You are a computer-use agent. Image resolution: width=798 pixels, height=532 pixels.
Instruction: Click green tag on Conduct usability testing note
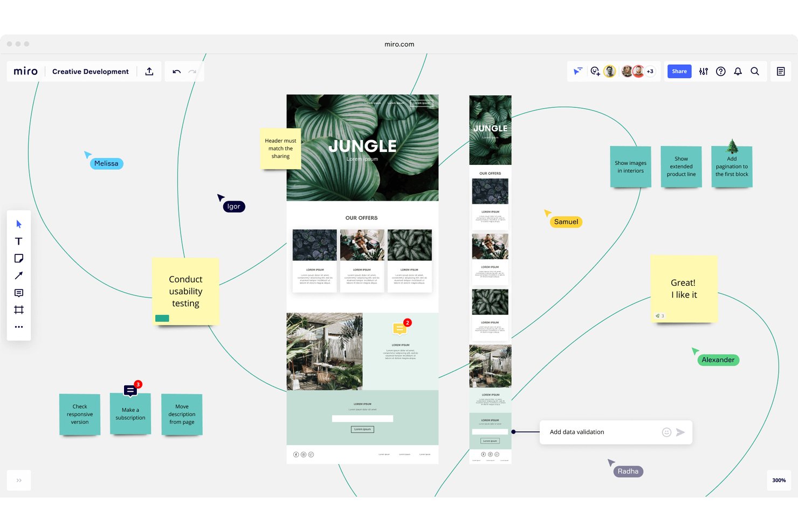pos(162,318)
